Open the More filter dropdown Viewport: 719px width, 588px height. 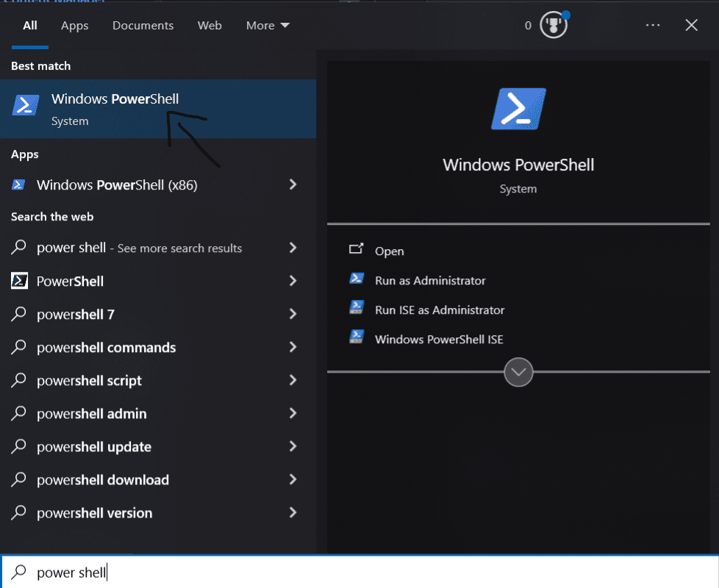point(268,26)
